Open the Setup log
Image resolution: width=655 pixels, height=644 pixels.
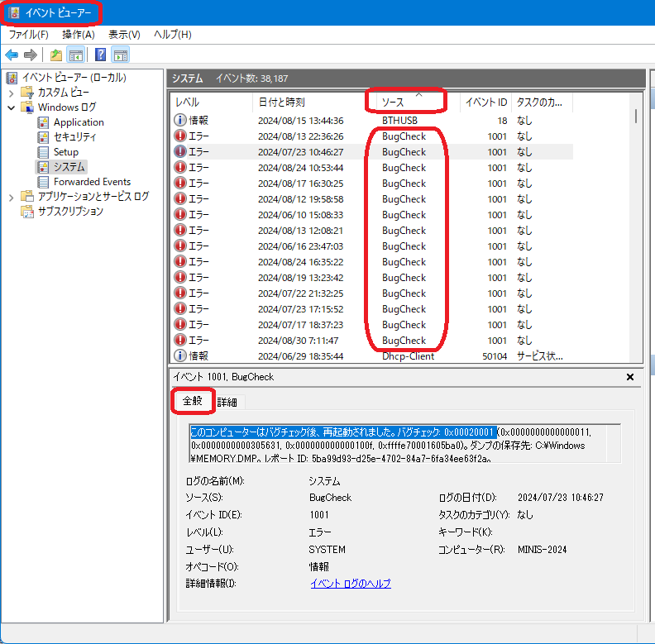click(66, 152)
